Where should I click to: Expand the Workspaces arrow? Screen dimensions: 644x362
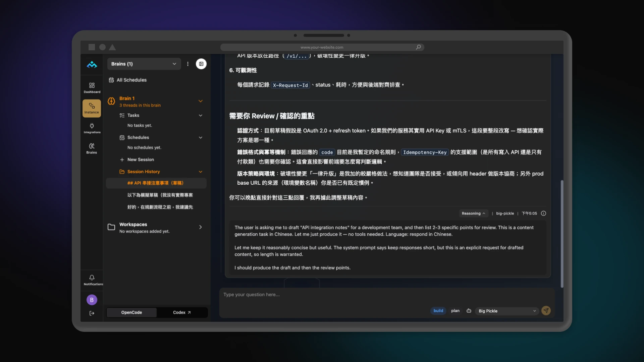[201, 227]
